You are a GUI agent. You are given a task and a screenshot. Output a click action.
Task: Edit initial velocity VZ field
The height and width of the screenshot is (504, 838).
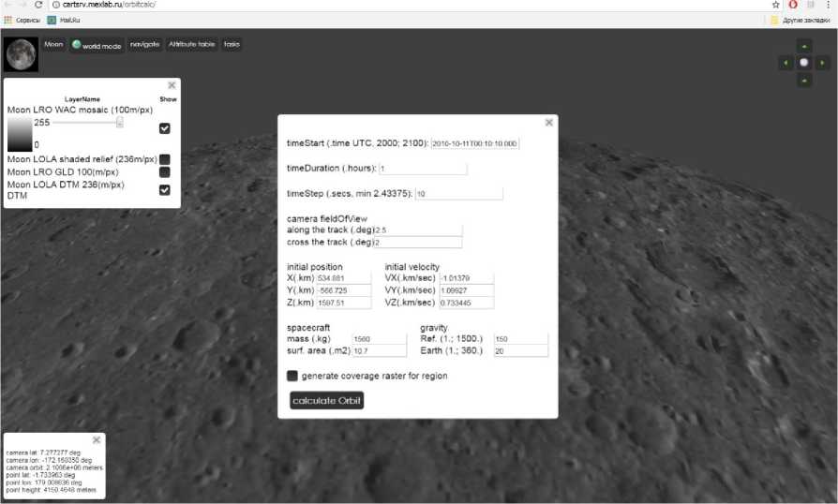click(x=467, y=303)
